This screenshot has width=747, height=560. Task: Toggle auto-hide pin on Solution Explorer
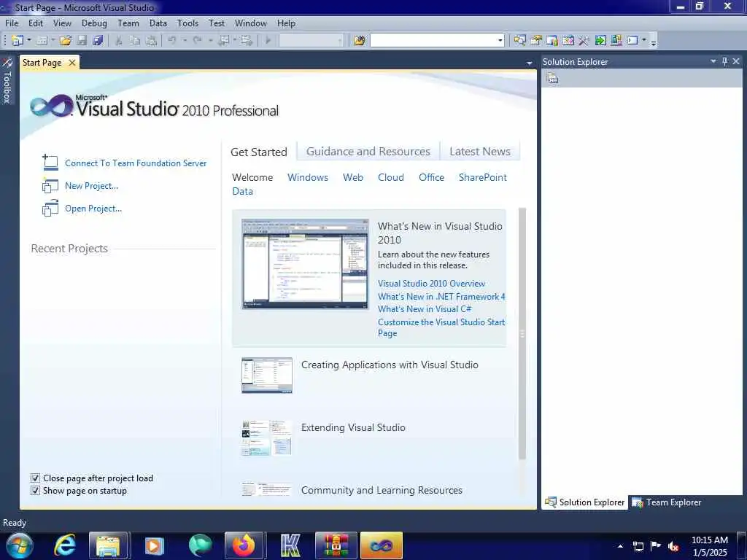pos(724,61)
